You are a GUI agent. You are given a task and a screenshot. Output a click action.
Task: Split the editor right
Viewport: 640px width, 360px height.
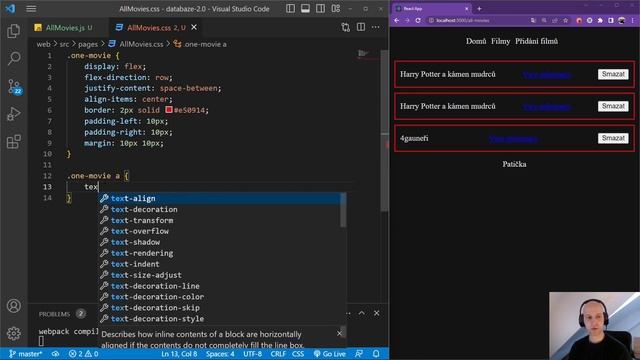pyautogui.click(x=361, y=27)
